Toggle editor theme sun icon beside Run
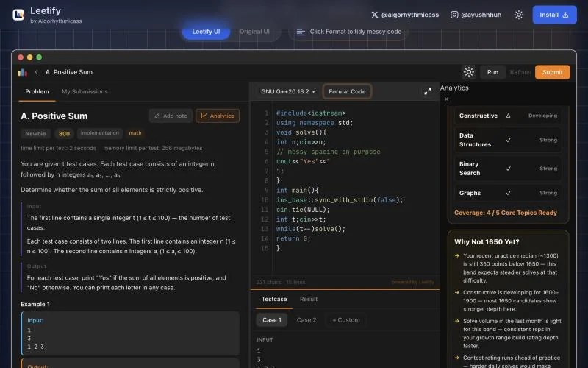 click(x=469, y=72)
